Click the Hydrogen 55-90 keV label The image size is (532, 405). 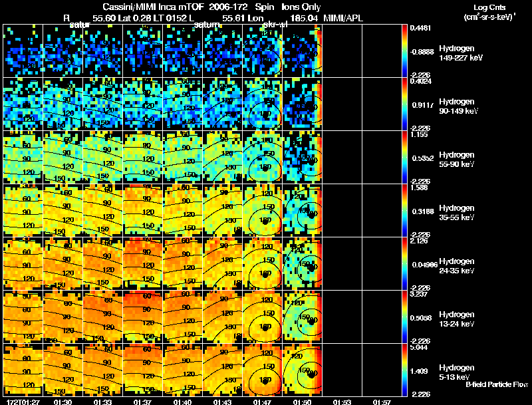[x=457, y=160]
